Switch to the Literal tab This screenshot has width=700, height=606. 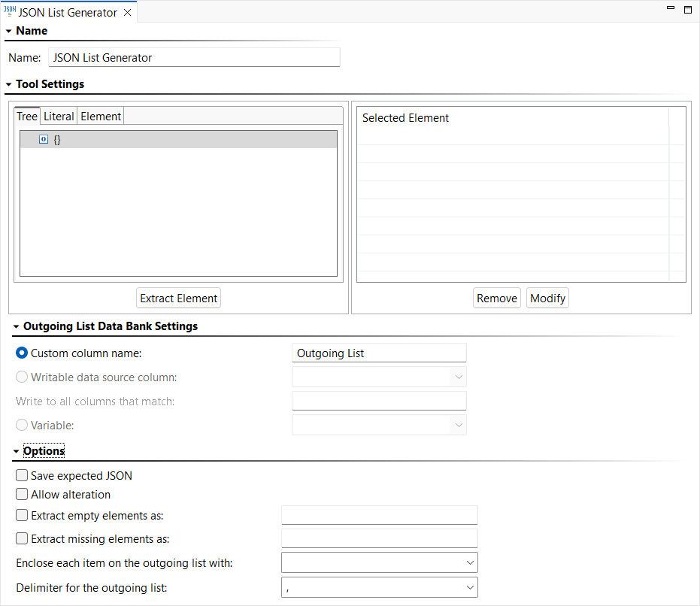point(59,116)
